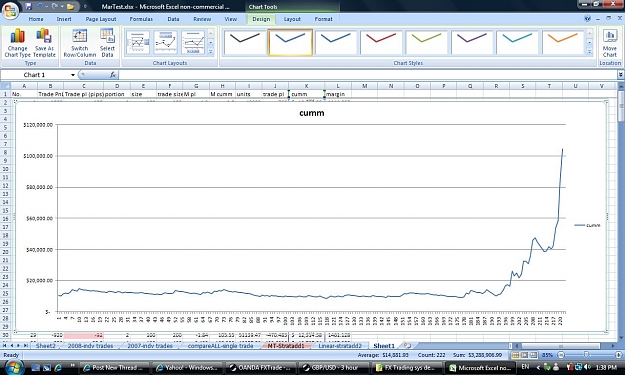The width and height of the screenshot is (625, 375).
Task: Expand the Chart Layouts gallery
Action: tap(211, 52)
